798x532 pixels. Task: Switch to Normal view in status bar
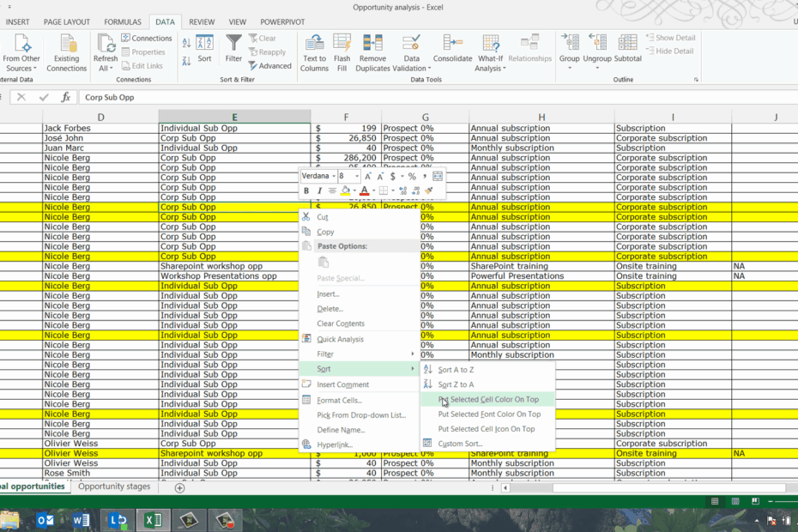[715, 501]
